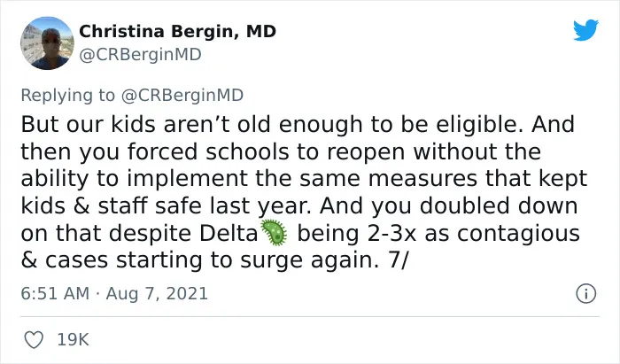The image size is (620, 364).
Task: Open Christina Bergin's profile avatar
Action: 47,43
